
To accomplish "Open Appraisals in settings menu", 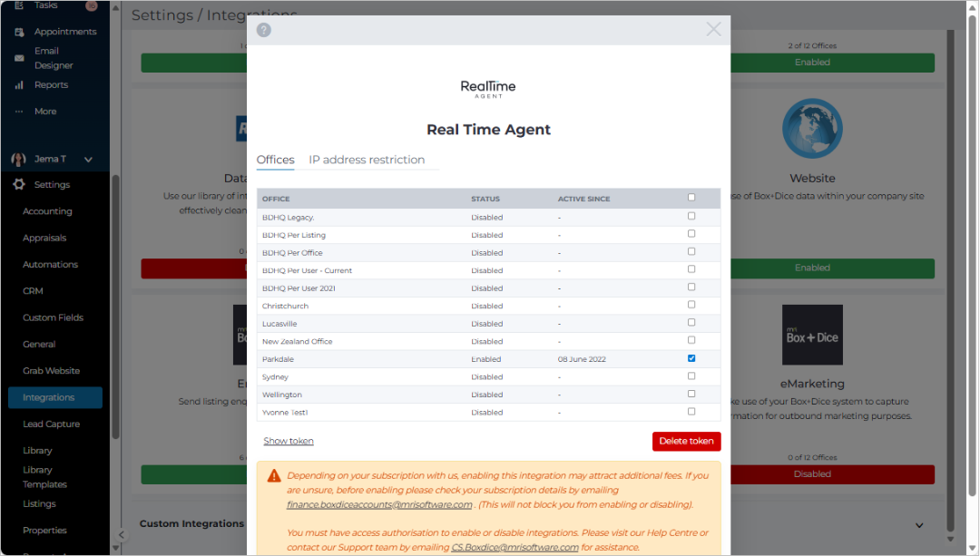I will [44, 238].
